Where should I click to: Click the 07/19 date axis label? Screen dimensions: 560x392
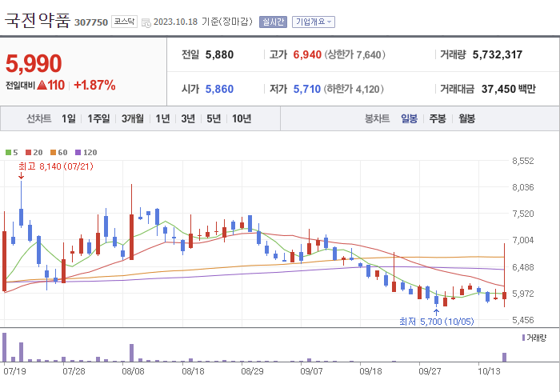(x=14, y=371)
